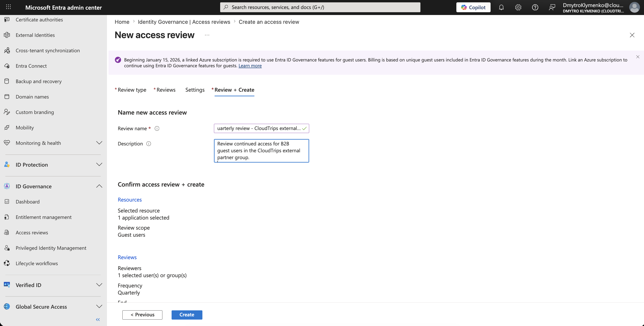The width and height of the screenshot is (644, 326).
Task: Click the Custom branding sidebar icon
Action: click(x=7, y=112)
